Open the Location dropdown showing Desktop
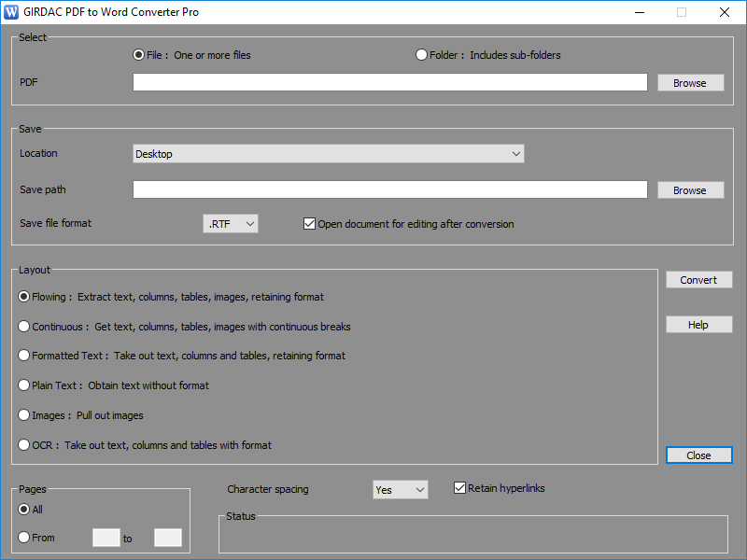The width and height of the screenshot is (747, 560). click(x=329, y=154)
